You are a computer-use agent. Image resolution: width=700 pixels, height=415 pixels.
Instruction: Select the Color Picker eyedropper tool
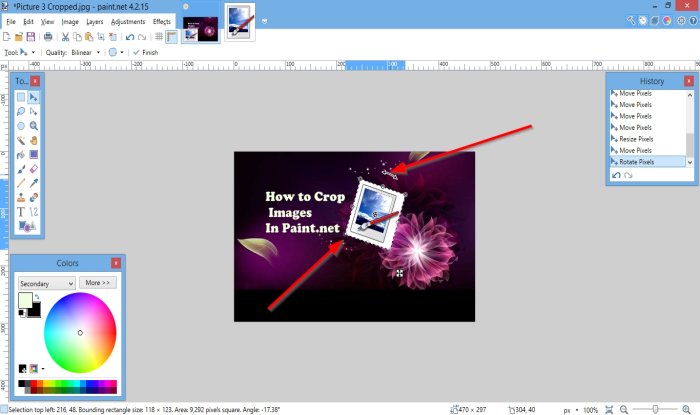33,183
